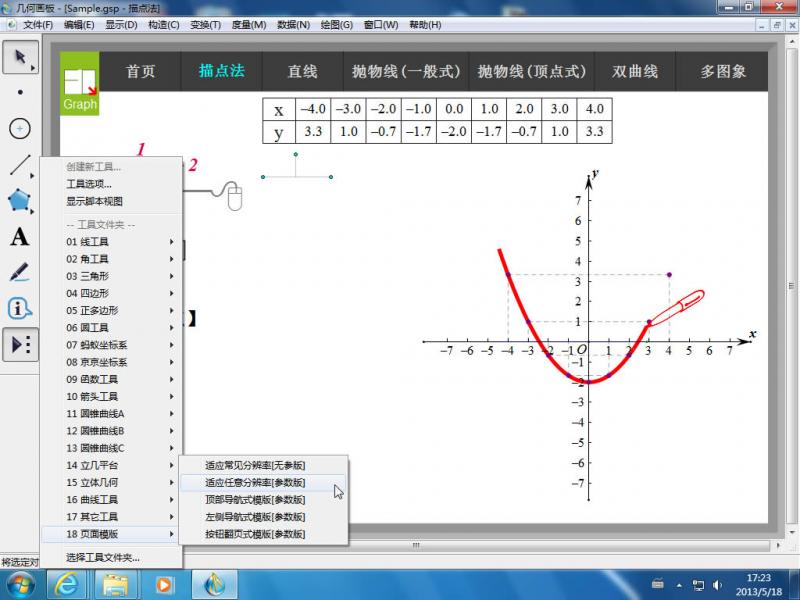Switch to the 双曲线 tab
Image resolution: width=800 pixels, height=600 pixels.
635,72
